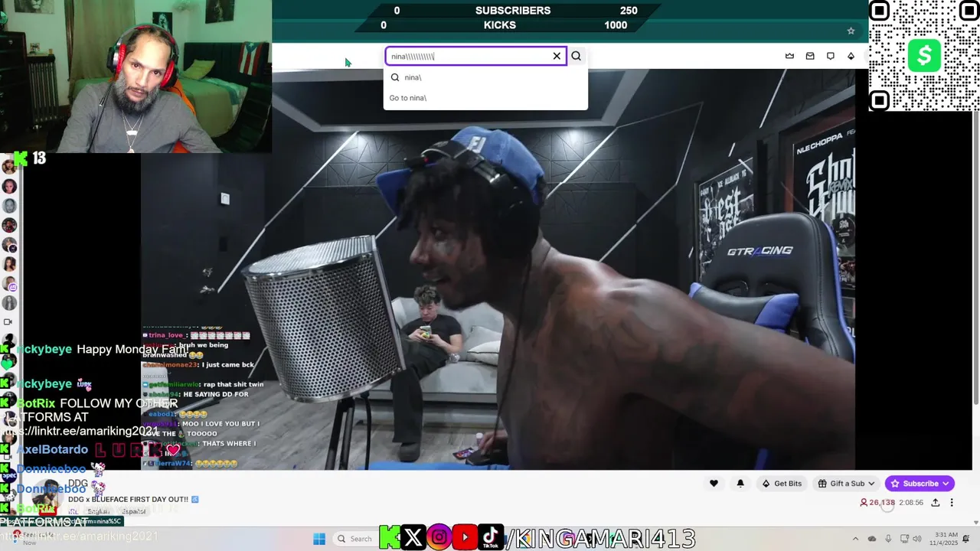This screenshot has height=551, width=980.
Task: Bookmark the page with the star icon
Action: coord(851,31)
